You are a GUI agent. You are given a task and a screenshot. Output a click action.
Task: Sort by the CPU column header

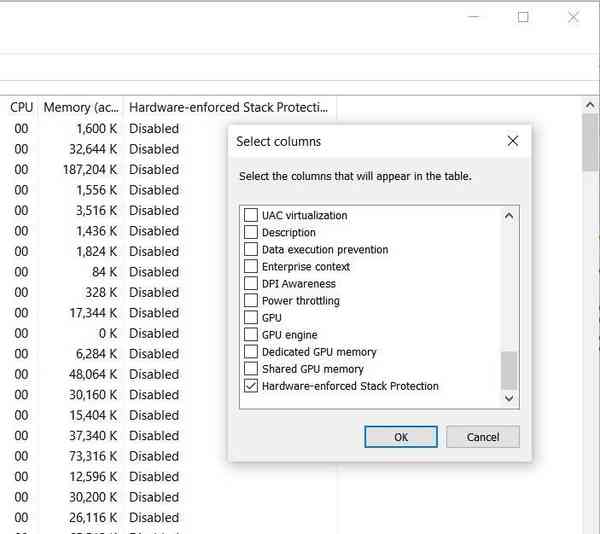[21, 107]
